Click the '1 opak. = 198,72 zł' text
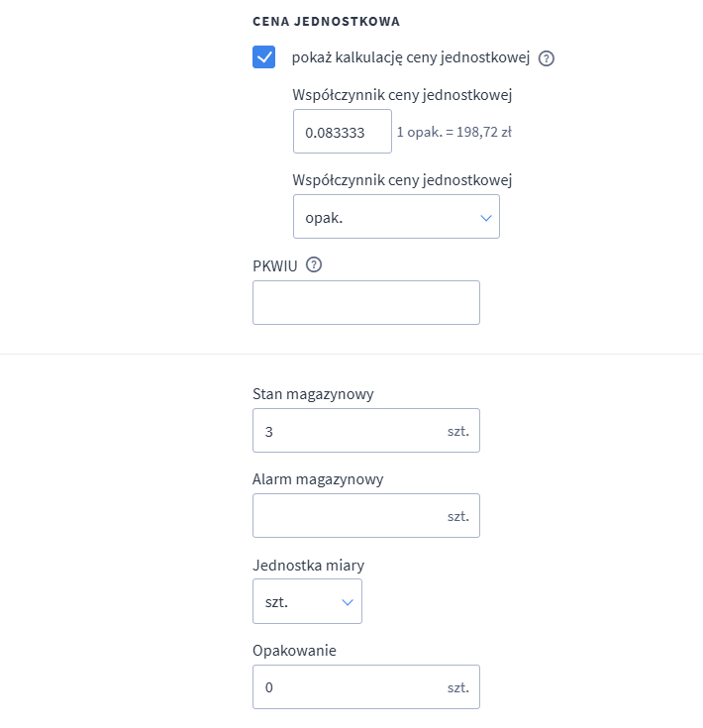 coord(453,132)
